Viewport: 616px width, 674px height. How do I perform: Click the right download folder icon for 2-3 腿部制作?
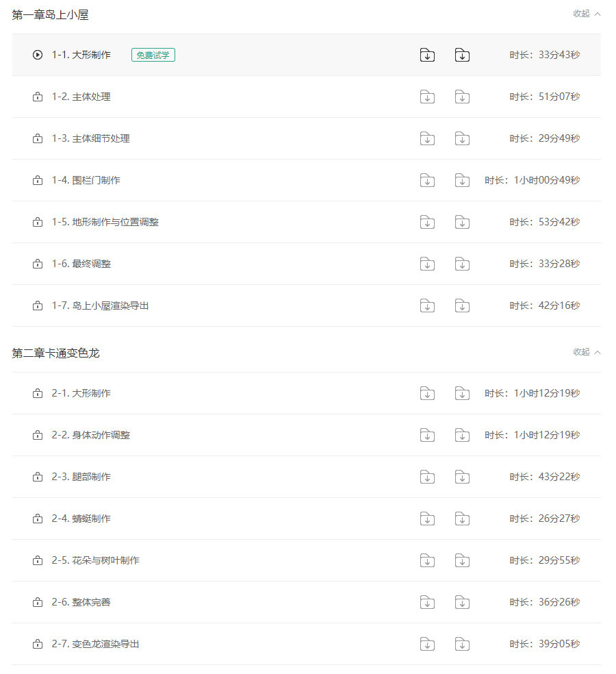click(462, 477)
